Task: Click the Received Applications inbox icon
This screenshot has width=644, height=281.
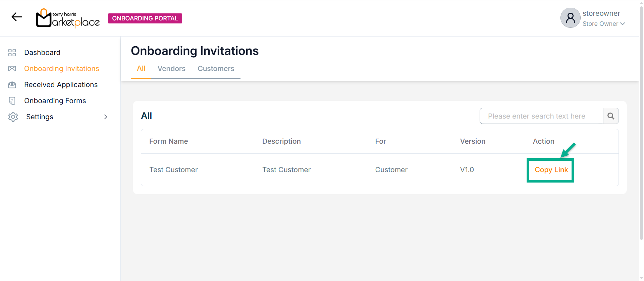Action: [x=12, y=85]
